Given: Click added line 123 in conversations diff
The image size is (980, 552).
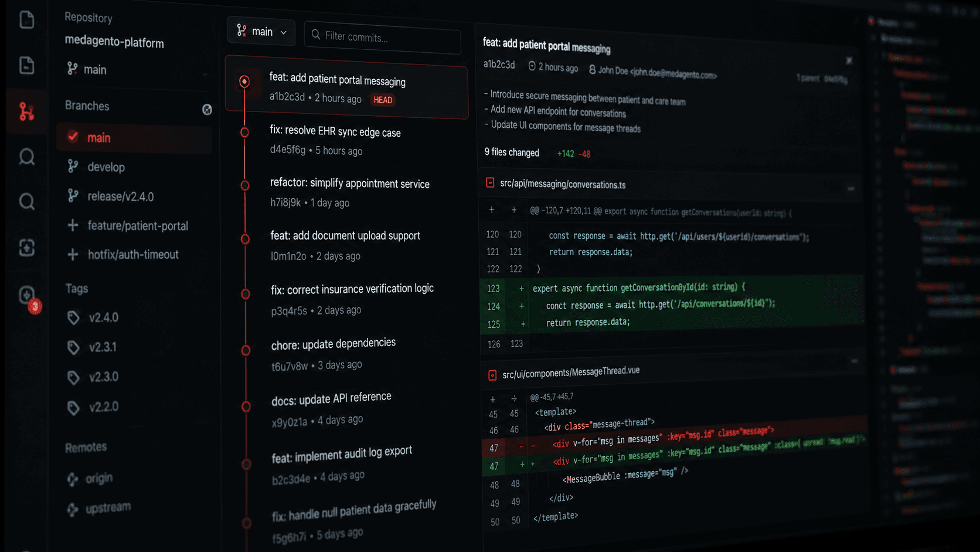Looking at the screenshot, I should point(672,288).
